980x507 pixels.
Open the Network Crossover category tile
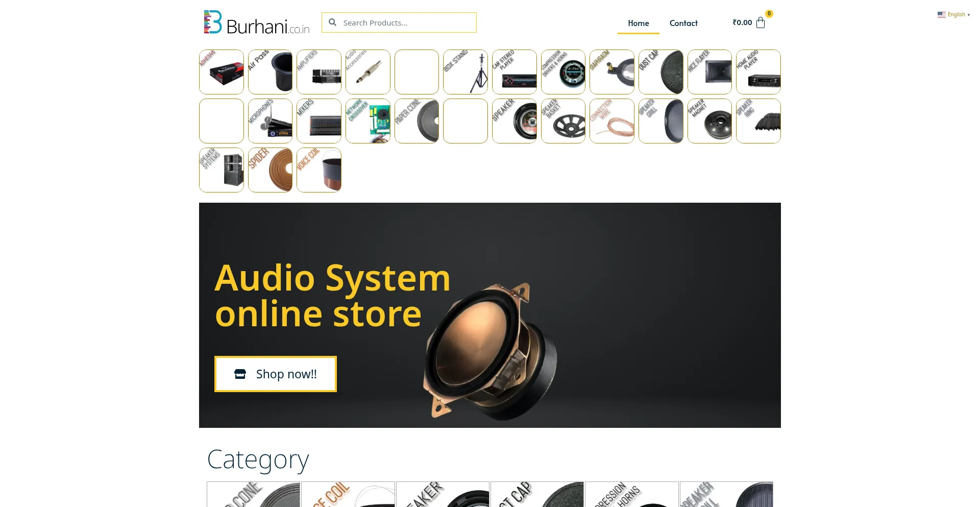tap(368, 121)
